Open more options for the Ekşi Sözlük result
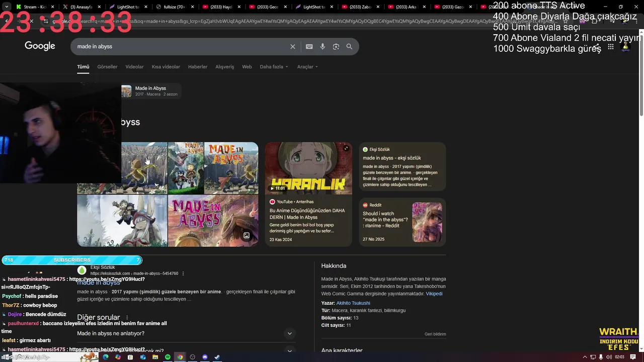 (x=183, y=274)
